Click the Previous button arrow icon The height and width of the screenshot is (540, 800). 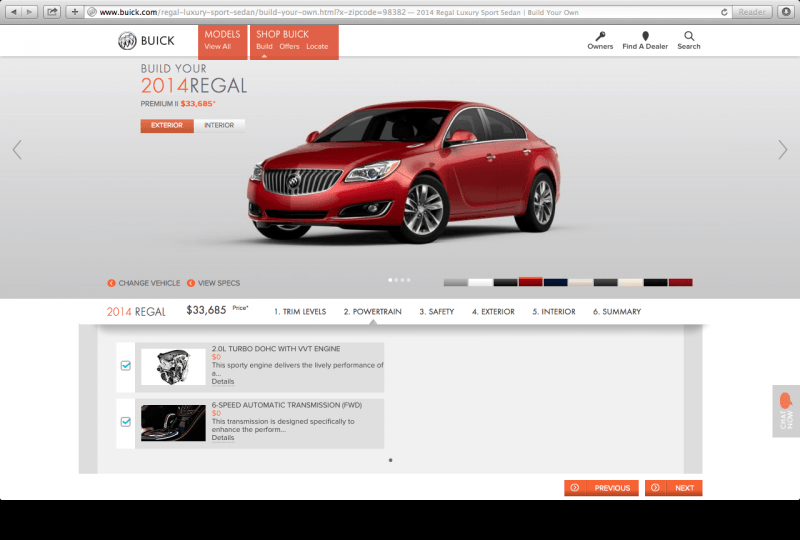[x=574, y=487]
